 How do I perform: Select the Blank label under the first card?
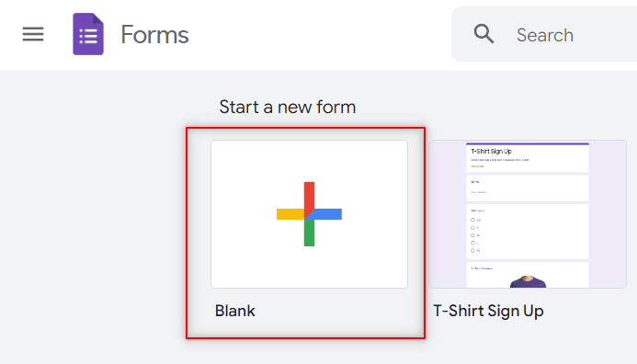pyautogui.click(x=235, y=311)
